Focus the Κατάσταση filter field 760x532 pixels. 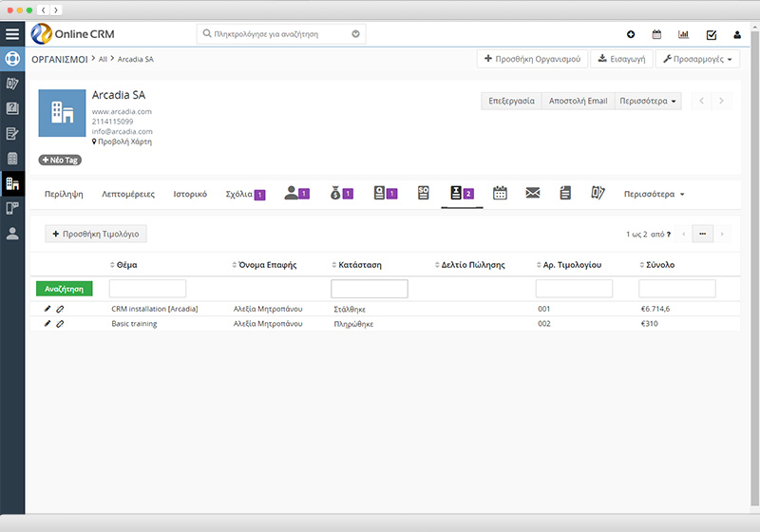click(x=370, y=289)
